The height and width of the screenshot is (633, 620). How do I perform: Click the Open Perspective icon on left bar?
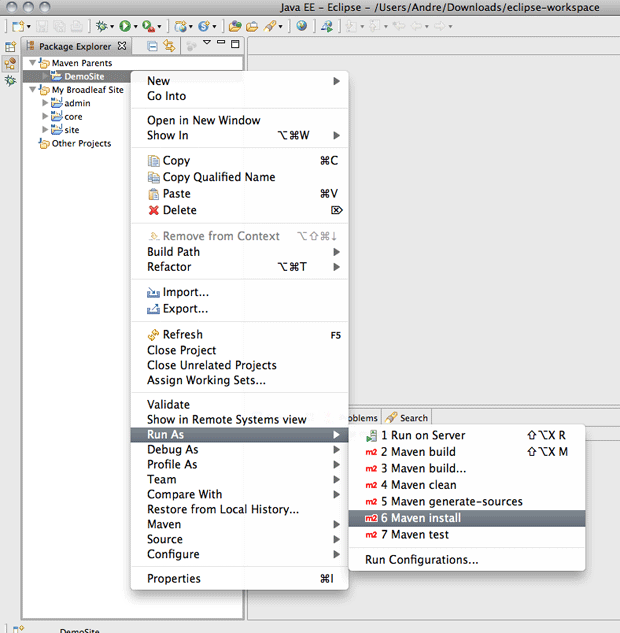click(10, 46)
